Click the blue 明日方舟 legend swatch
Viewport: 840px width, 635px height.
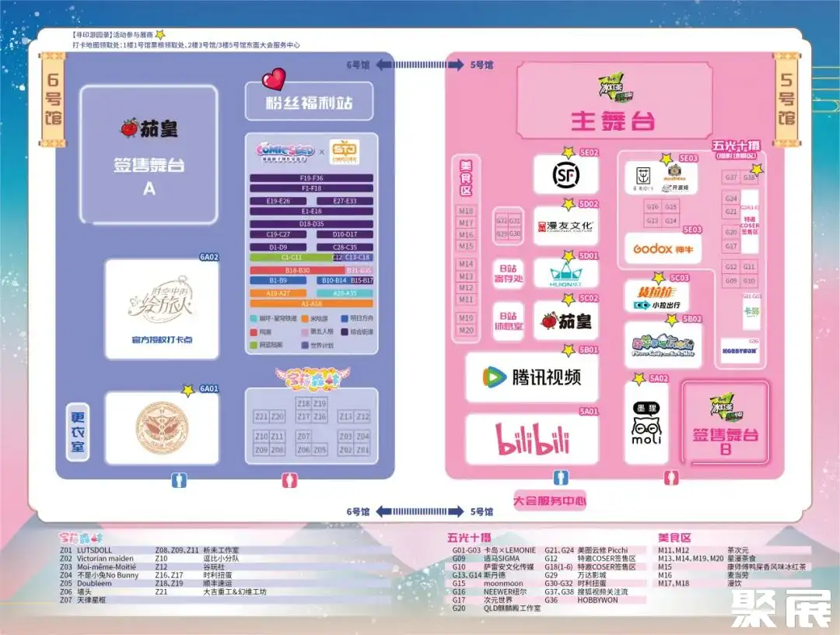[x=345, y=318]
